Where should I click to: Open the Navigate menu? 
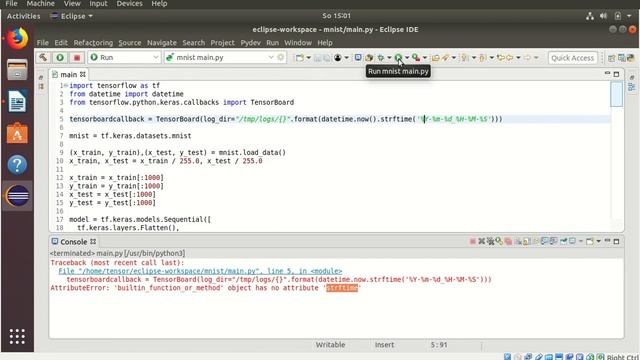click(x=162, y=42)
